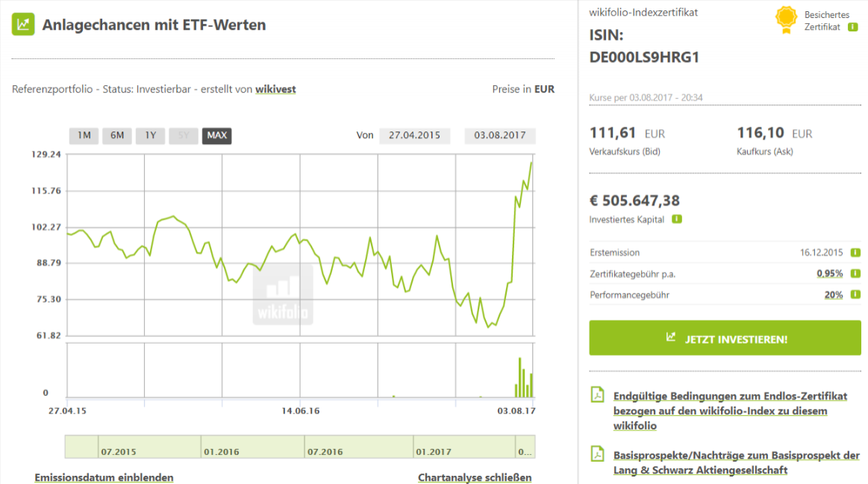Image resolution: width=868 pixels, height=484 pixels.
Task: Open PDF icon for Basisprospekte
Action: (597, 454)
